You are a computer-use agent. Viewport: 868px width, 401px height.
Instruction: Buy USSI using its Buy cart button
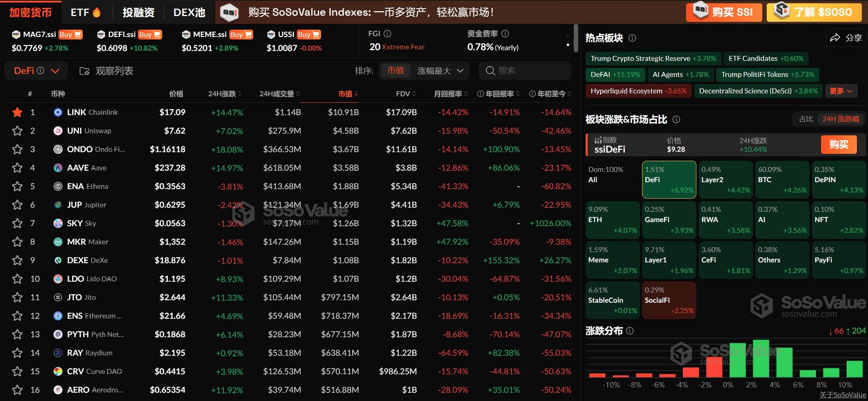[309, 35]
